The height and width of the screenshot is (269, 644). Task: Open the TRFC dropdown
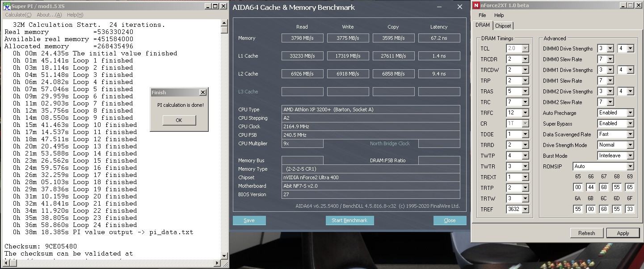pos(525,113)
